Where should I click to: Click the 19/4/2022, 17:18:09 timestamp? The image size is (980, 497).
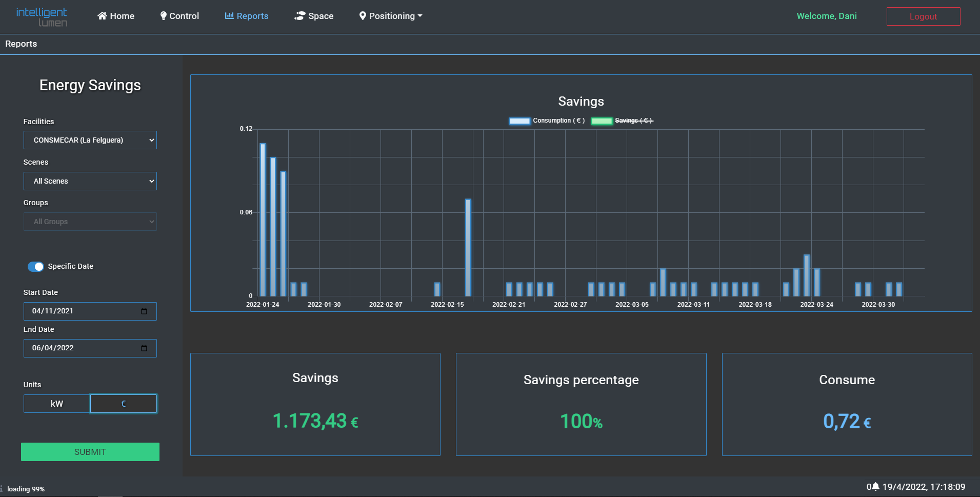(x=924, y=487)
